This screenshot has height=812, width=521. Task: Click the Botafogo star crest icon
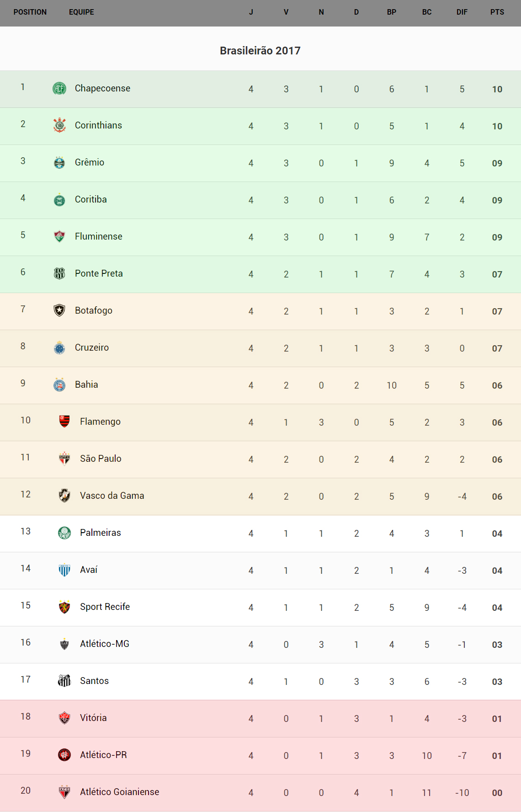point(59,310)
